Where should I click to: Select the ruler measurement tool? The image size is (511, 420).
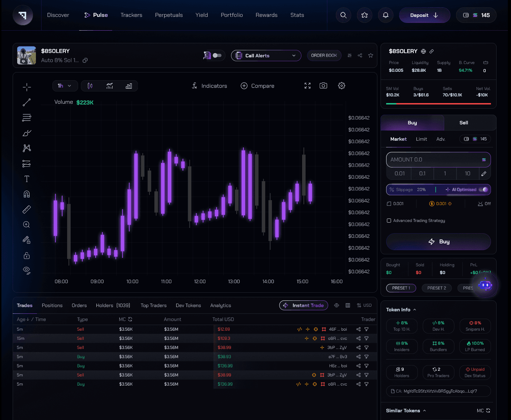[26, 209]
